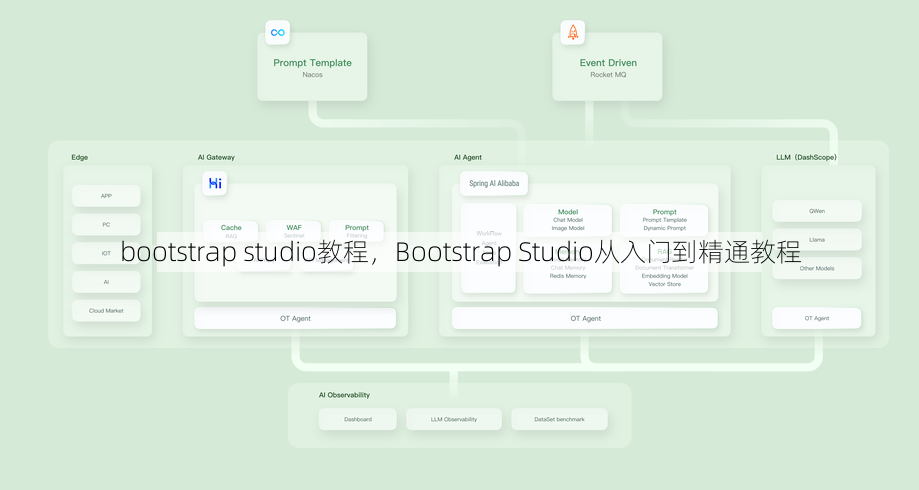Viewport: 919px width, 490px height.
Task: Click the "Edge" section heading
Action: (x=80, y=157)
